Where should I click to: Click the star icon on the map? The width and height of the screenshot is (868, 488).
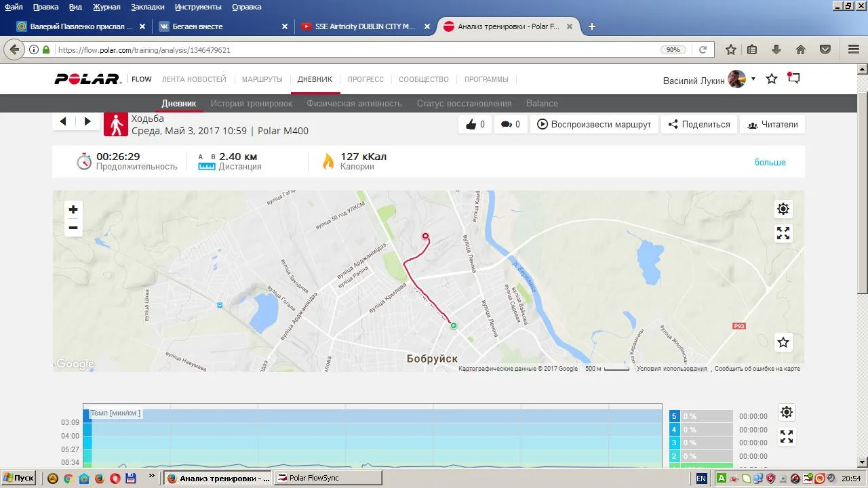coord(783,342)
